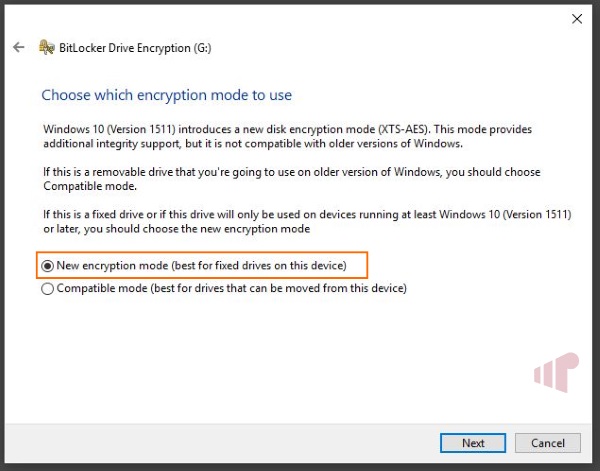
Task: Click the gray footer bar left of Next
Action: [222, 443]
